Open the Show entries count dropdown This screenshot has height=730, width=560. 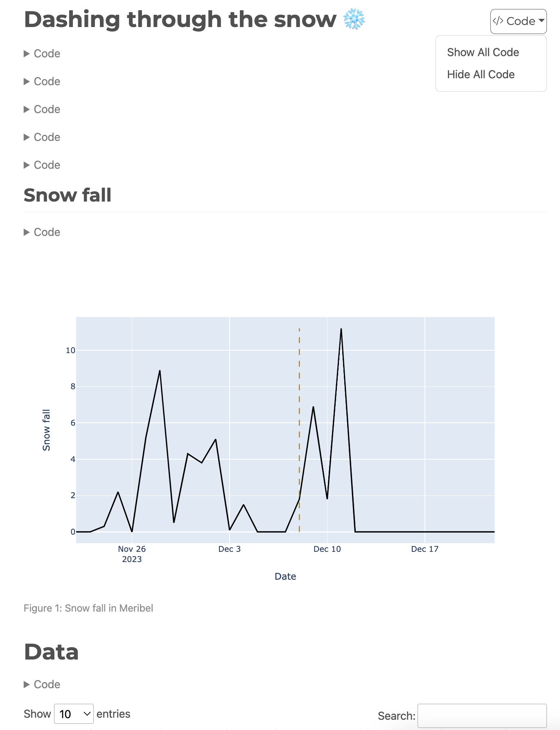[74, 714]
